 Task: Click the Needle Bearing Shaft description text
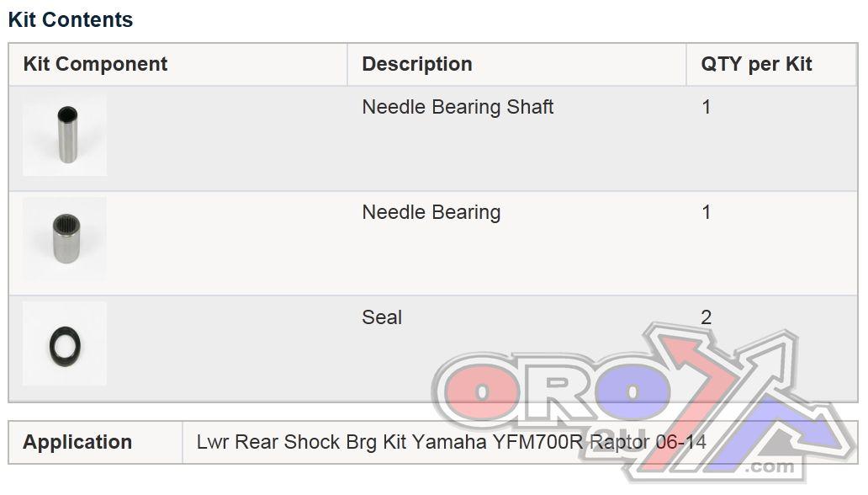point(458,107)
